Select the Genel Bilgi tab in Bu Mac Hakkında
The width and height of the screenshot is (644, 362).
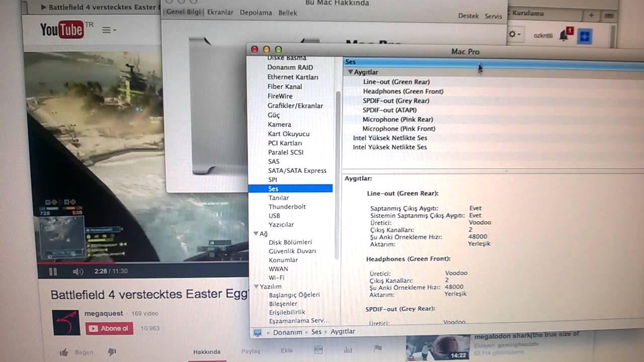coord(184,13)
